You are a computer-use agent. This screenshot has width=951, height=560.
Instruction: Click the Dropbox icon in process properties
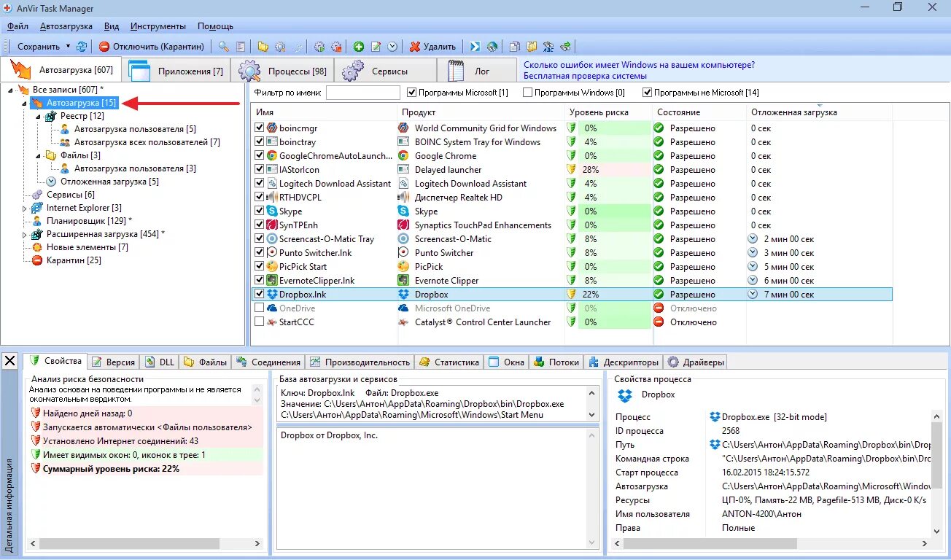click(625, 395)
